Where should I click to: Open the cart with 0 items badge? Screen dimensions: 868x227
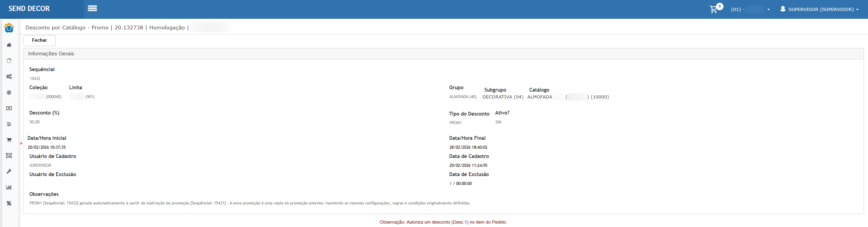tap(714, 9)
